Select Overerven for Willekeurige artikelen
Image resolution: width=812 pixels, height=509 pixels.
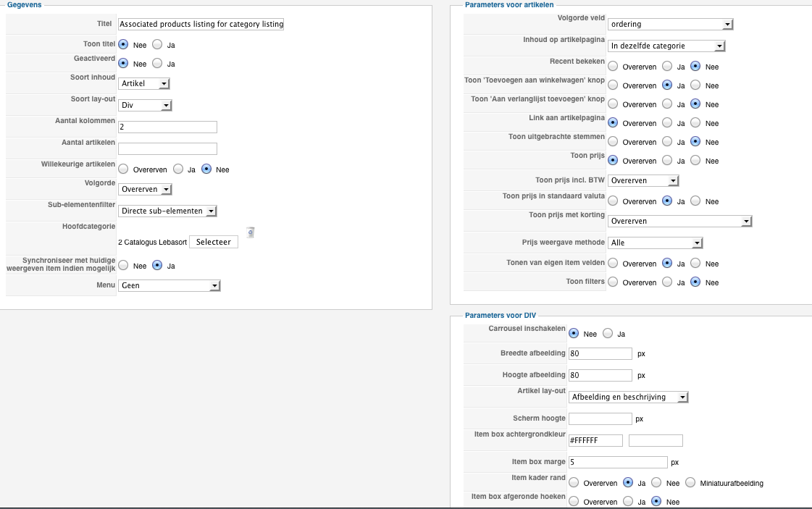123,169
